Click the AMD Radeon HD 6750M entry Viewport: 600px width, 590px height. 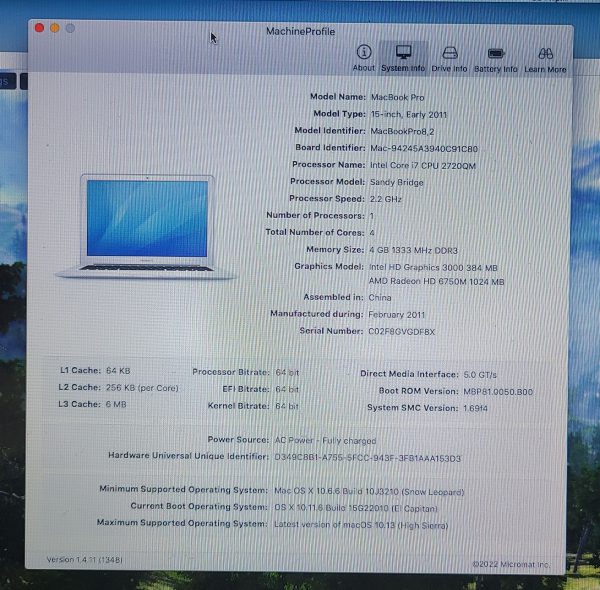pos(434,282)
